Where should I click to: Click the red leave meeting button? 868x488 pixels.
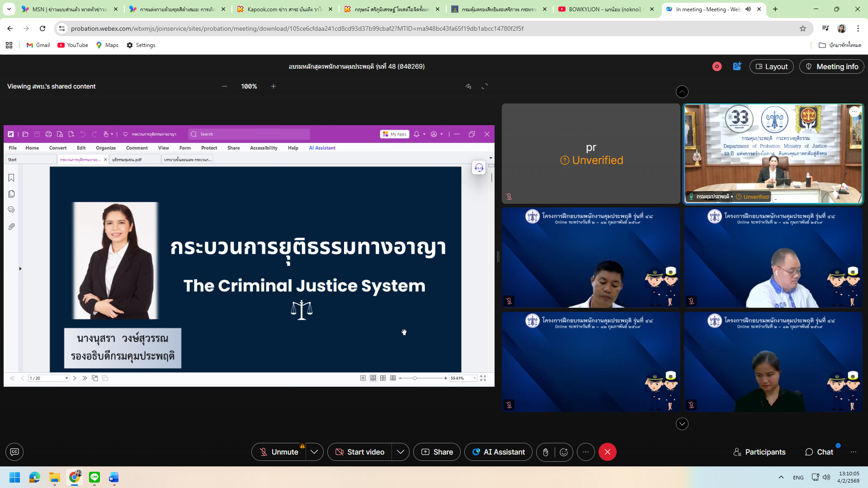[607, 452]
